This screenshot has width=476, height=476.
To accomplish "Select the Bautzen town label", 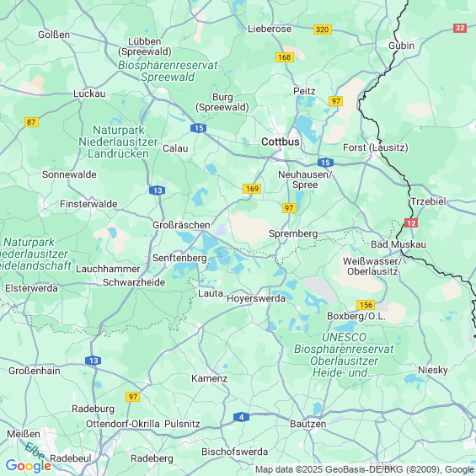I will point(308,424).
